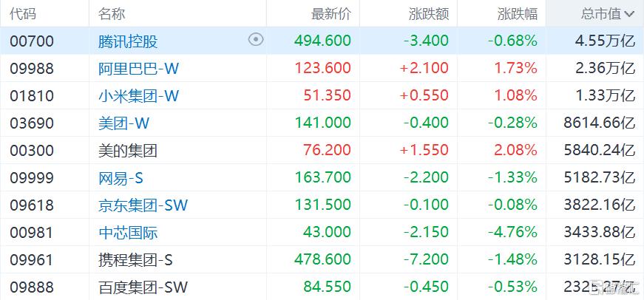
Task: Click stock code 09988
Action: pyautogui.click(x=32, y=68)
